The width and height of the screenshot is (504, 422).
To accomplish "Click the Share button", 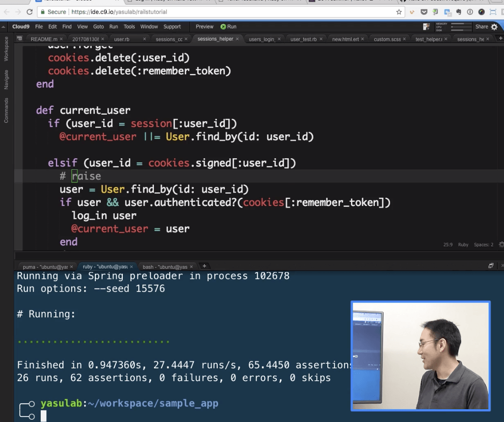I will coord(482,27).
